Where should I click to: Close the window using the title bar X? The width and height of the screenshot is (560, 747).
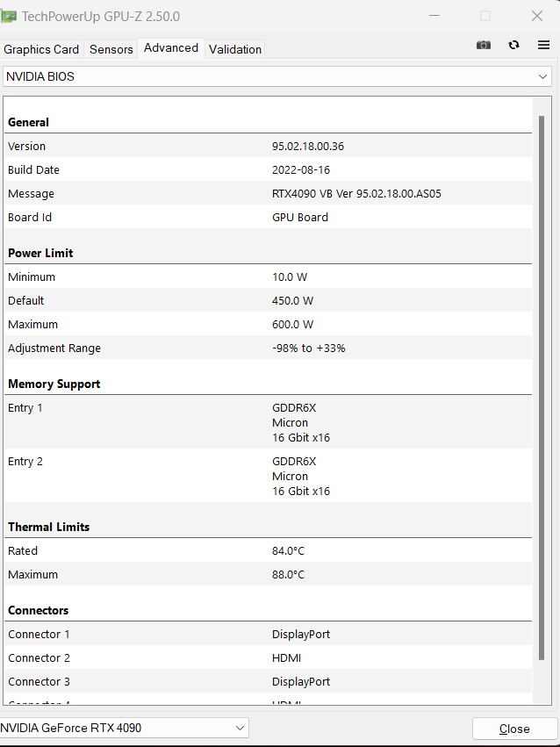pos(537,16)
